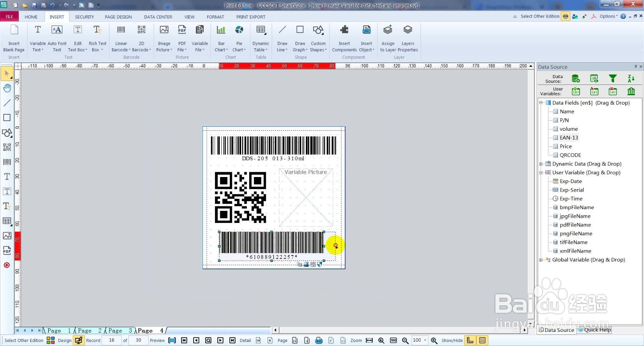Open Custom Shapes dropdown arrow
Screen dimensions: 644x346
326,50
